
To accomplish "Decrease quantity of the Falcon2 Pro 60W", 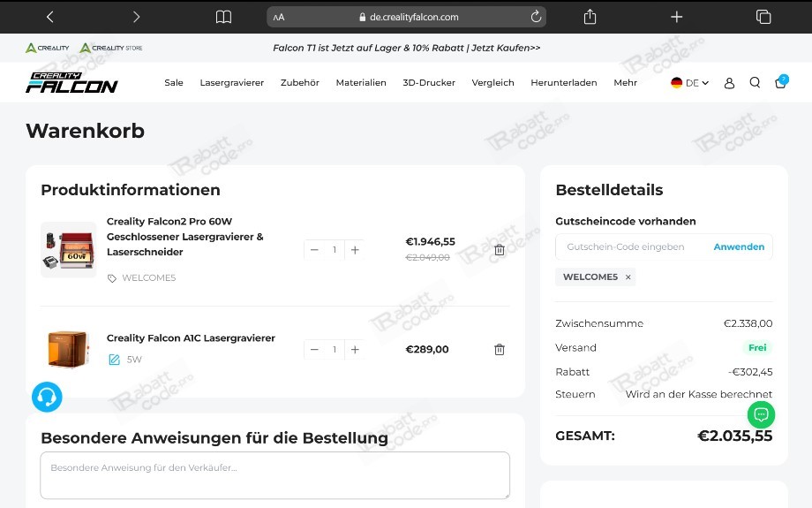I will [x=314, y=250].
